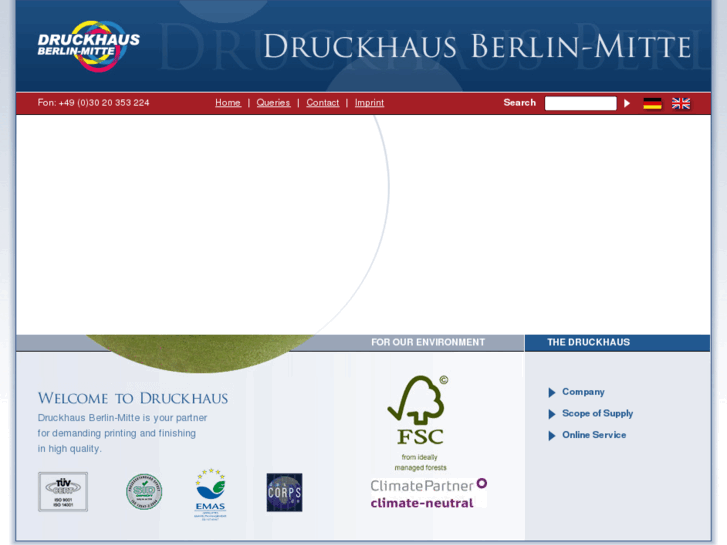Open the Scope of Supply section
The width and height of the screenshot is (727, 545).
click(x=597, y=413)
